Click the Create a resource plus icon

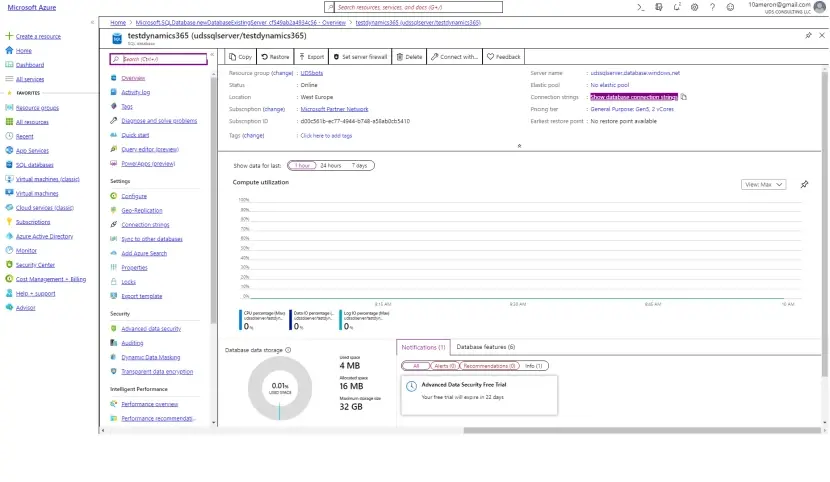coord(9,36)
